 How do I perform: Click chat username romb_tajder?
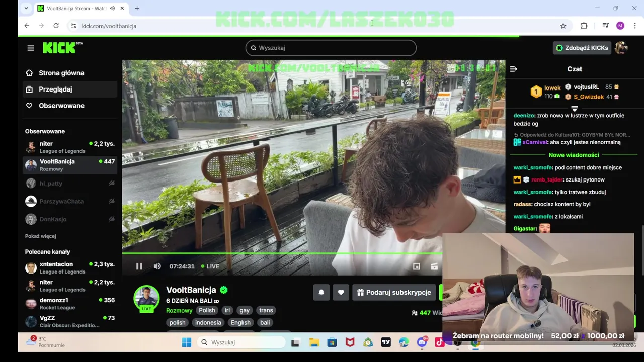click(x=547, y=180)
